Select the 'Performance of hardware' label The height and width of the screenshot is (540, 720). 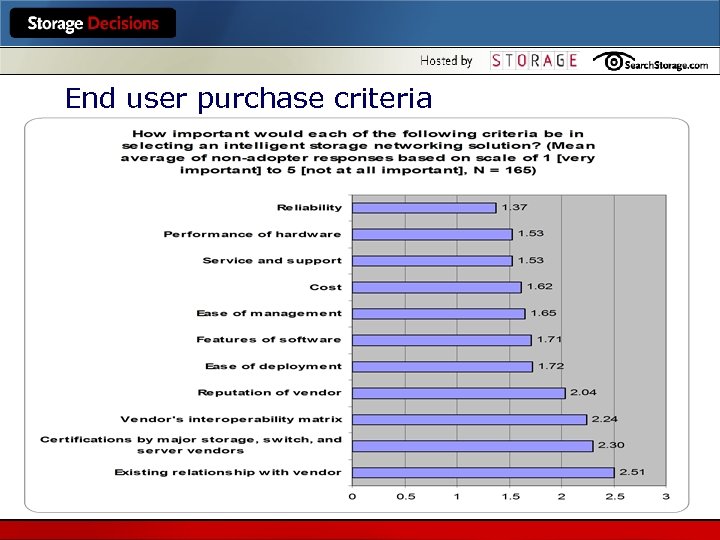click(x=253, y=234)
